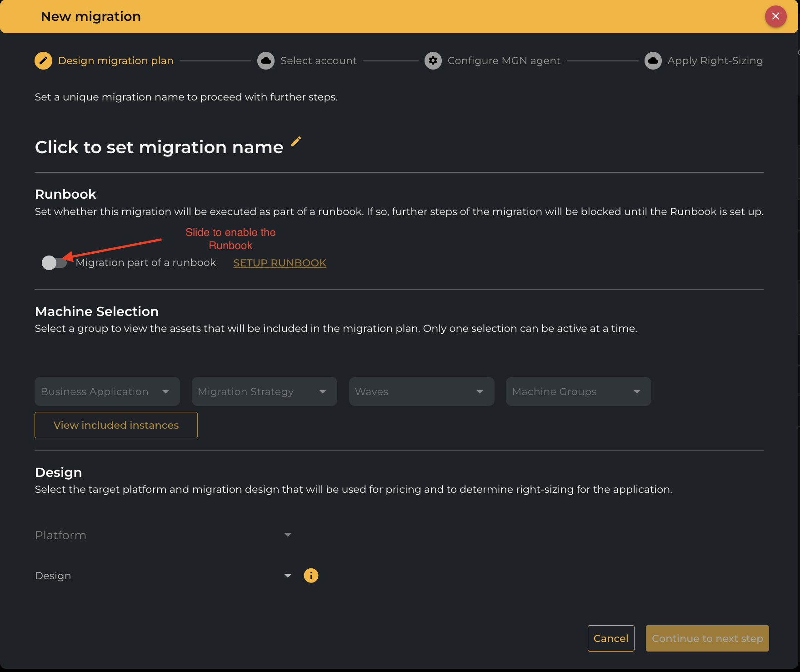
Task: Click View included instances button
Action: coord(116,425)
